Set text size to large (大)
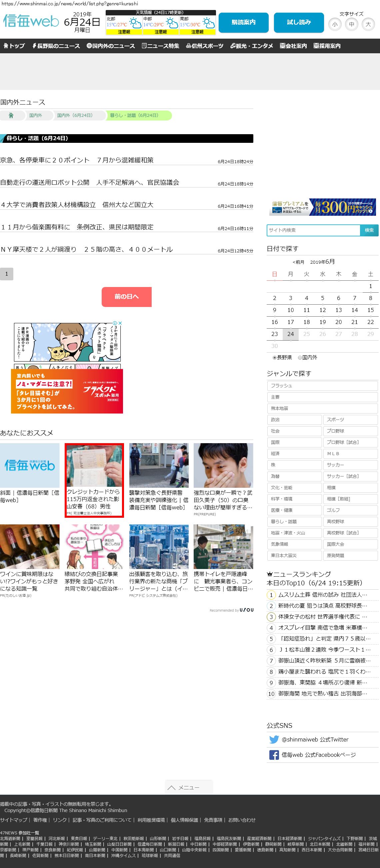Screen dimensions: 380x868 pyautogui.click(x=368, y=24)
